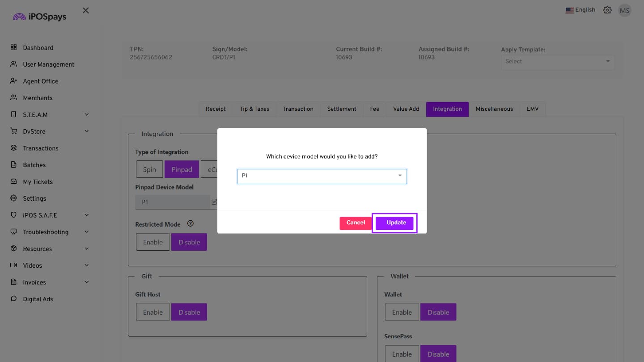Enable Restricted Mode
This screenshot has width=644, height=362.
pos(153,242)
